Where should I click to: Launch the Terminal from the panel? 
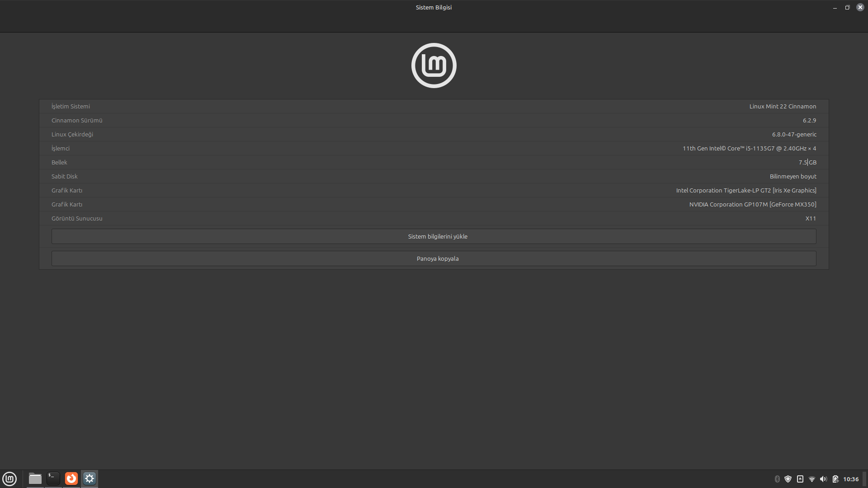53,479
